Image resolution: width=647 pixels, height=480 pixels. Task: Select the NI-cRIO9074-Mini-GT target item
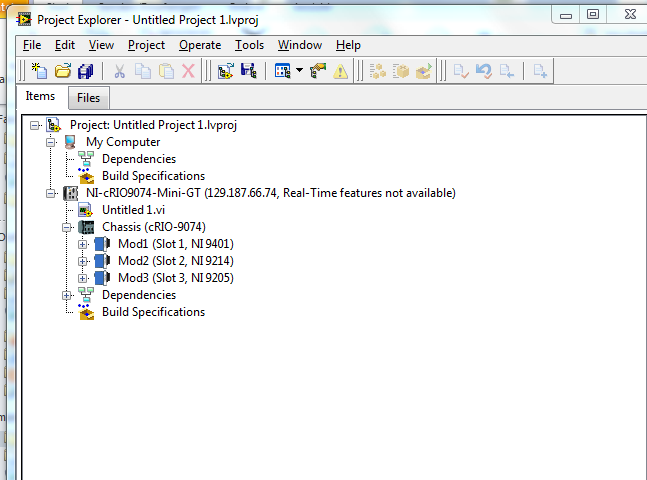[271, 193]
